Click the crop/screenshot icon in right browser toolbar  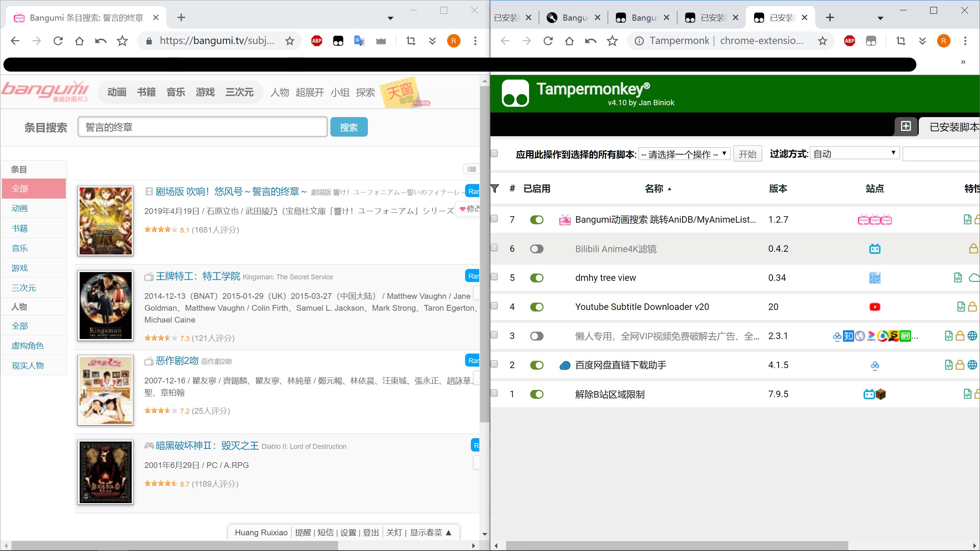[x=901, y=41]
